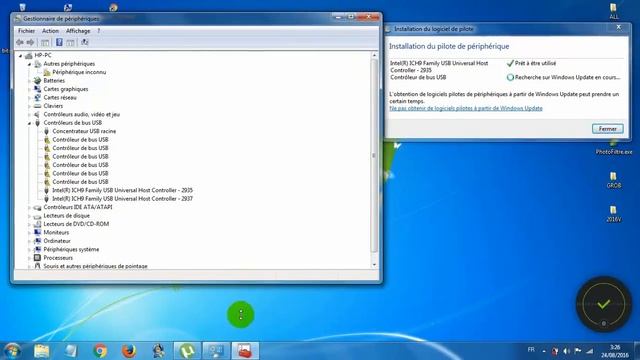Expand the Cartes réseau node

coord(29,98)
